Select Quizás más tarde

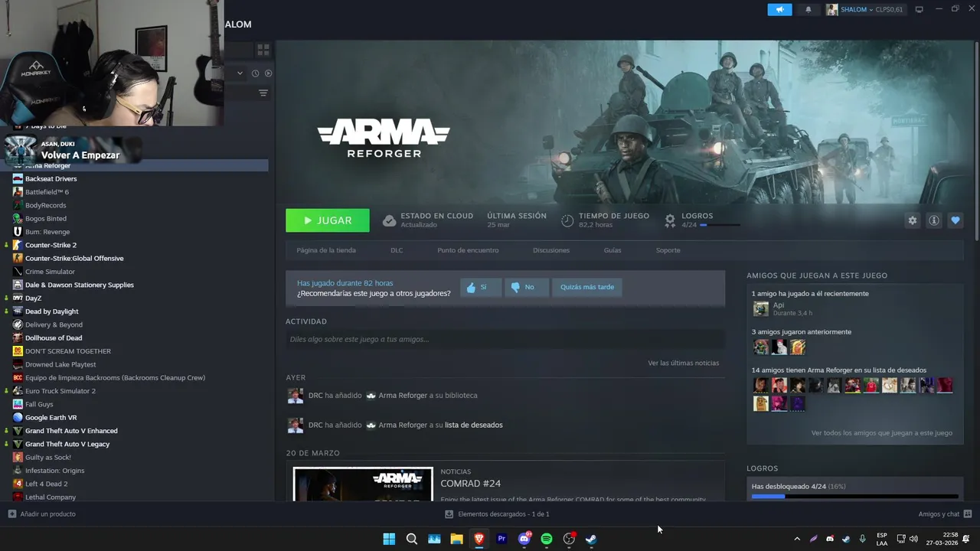[587, 287]
